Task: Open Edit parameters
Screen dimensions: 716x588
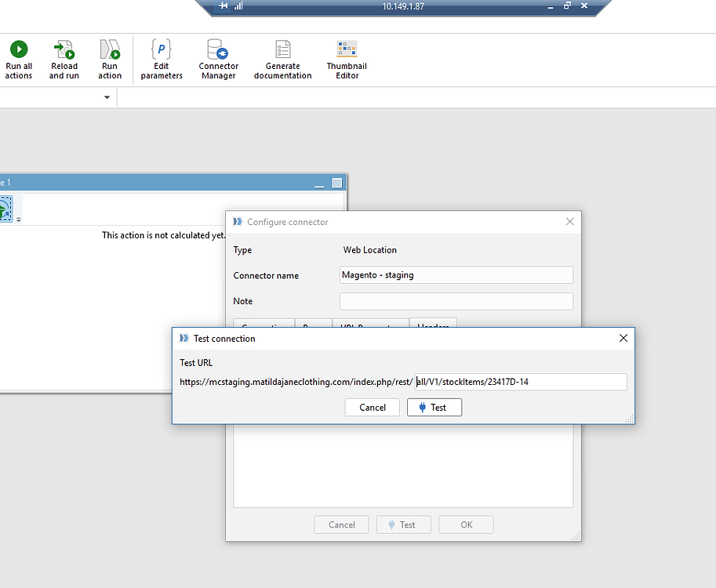Action: click(162, 60)
